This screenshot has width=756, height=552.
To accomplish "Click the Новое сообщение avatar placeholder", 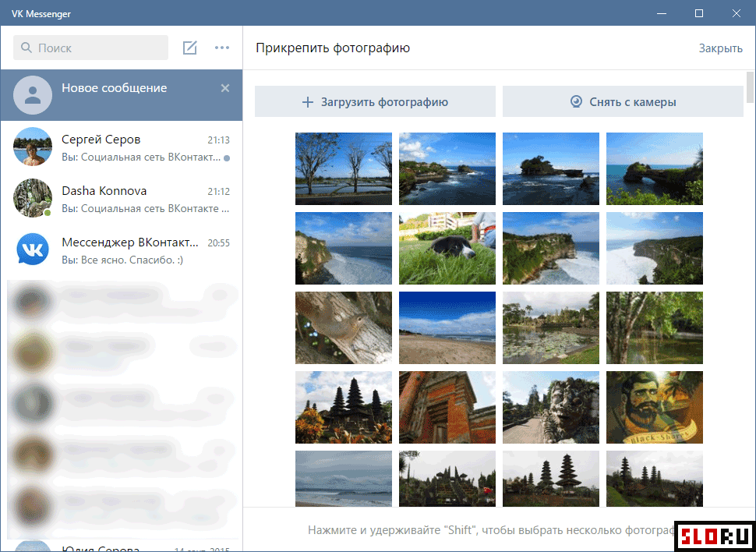I will (x=33, y=95).
